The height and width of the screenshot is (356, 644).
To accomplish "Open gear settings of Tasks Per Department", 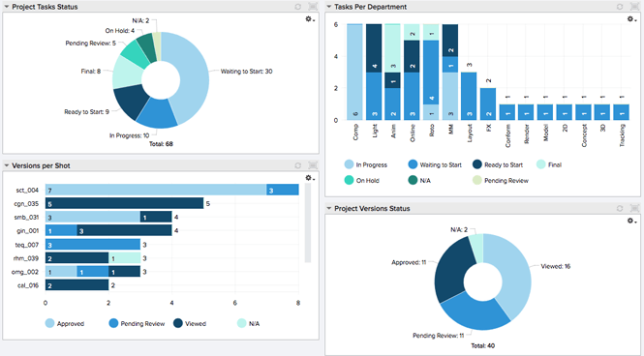I will click(x=631, y=19).
